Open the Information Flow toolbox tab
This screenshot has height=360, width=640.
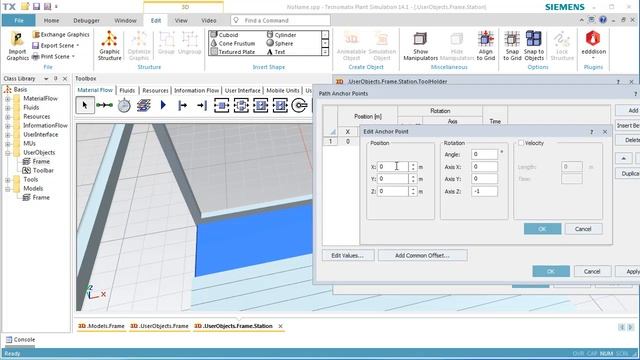pos(196,90)
